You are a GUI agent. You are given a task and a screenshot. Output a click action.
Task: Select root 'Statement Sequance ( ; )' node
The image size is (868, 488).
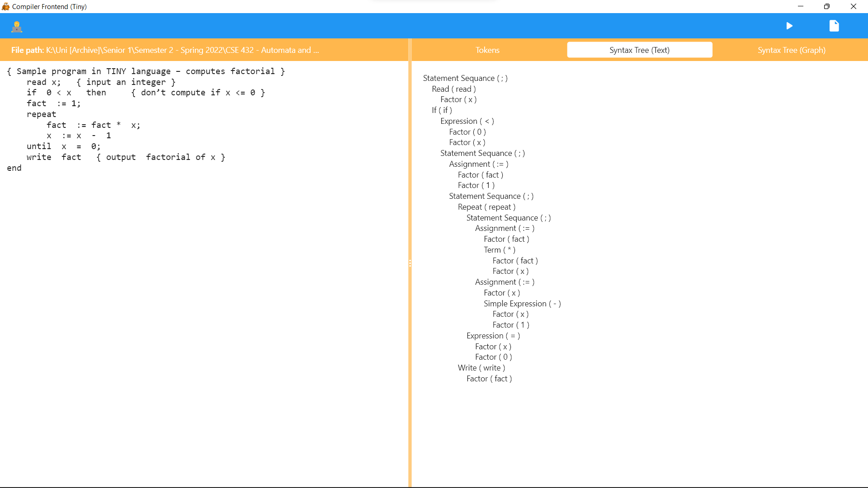coord(465,78)
